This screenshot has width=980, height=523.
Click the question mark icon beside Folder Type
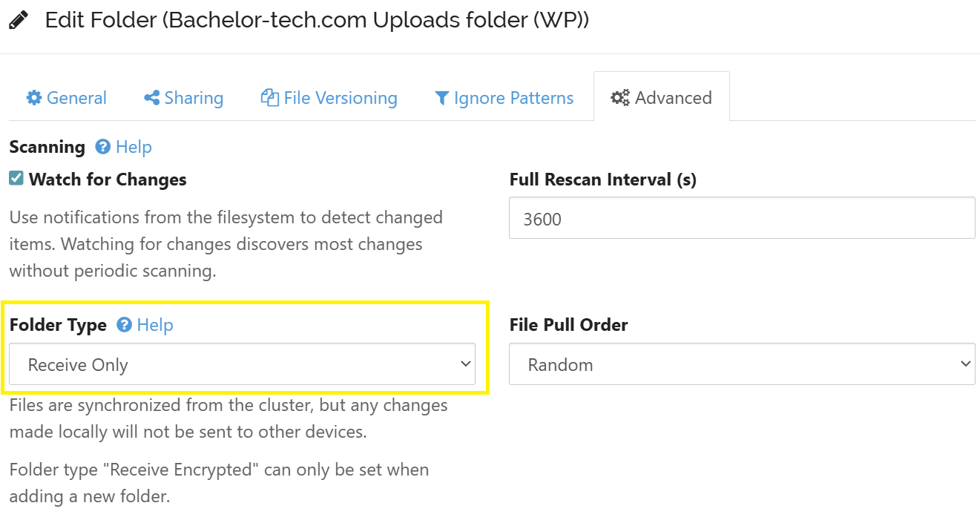(125, 325)
